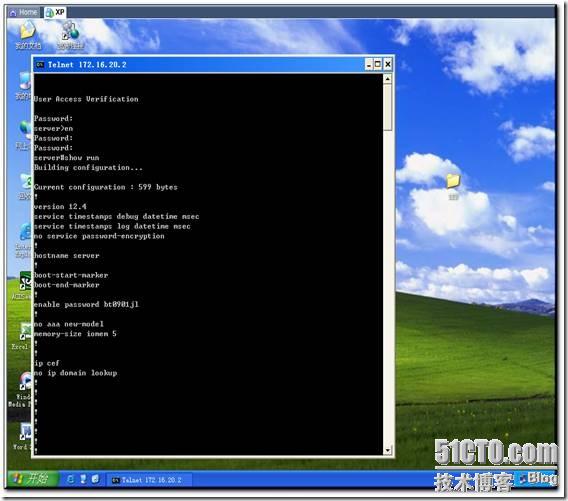Click the Telnet 172.16.20.2 taskbar button
The image size is (568, 501).
(x=149, y=480)
